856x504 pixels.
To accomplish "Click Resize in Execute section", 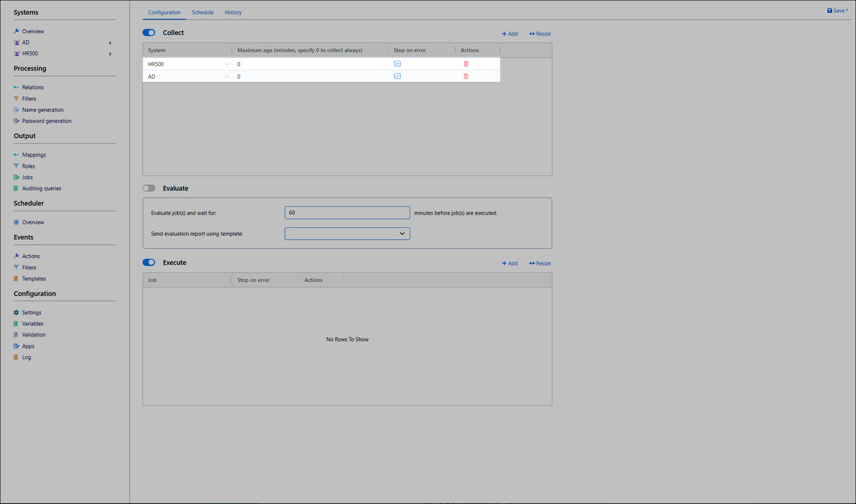I will (x=539, y=263).
